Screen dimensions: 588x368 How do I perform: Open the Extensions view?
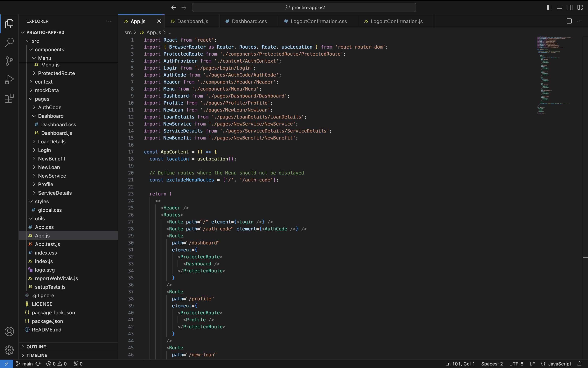click(9, 98)
